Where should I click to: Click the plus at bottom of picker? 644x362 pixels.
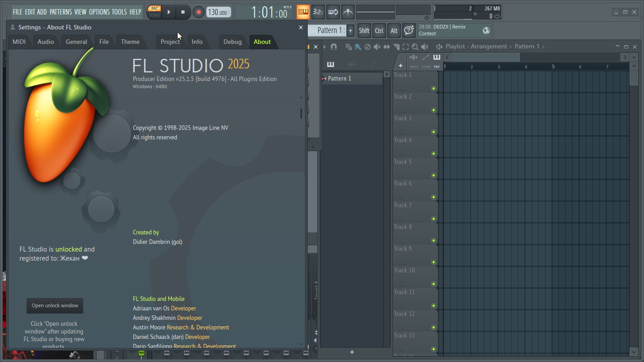coord(352,352)
